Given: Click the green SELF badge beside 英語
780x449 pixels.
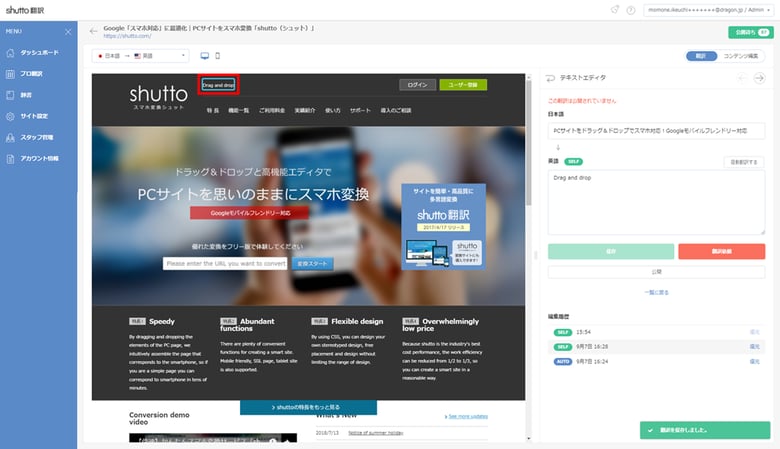Looking at the screenshot, I should pyautogui.click(x=573, y=162).
